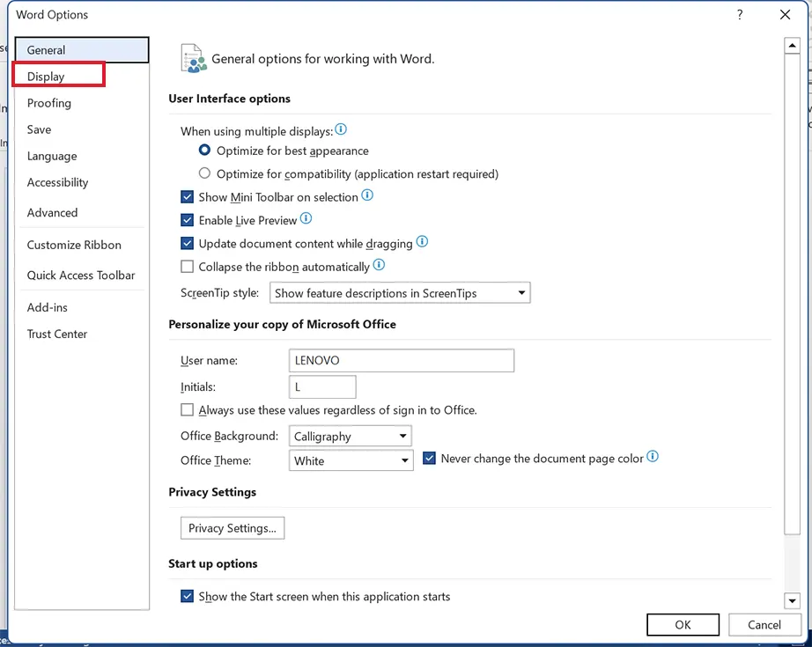Toggle Update document content while dragging
The height and width of the screenshot is (647, 812).
[x=187, y=244]
